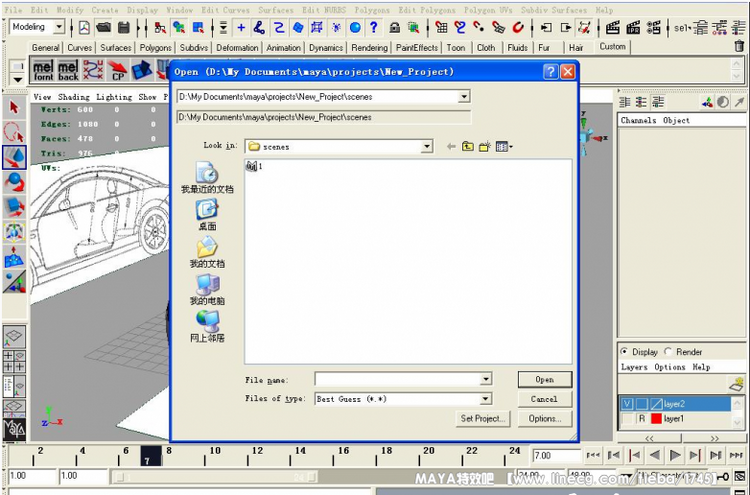This screenshot has height=495, width=750.
Task: Open the Shading menu in viewport
Action: pyautogui.click(x=76, y=97)
